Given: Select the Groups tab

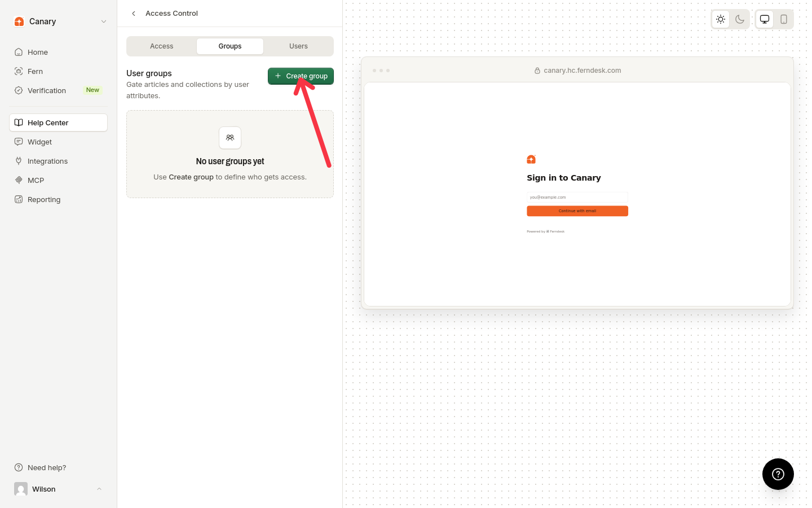Looking at the screenshot, I should pyautogui.click(x=230, y=46).
